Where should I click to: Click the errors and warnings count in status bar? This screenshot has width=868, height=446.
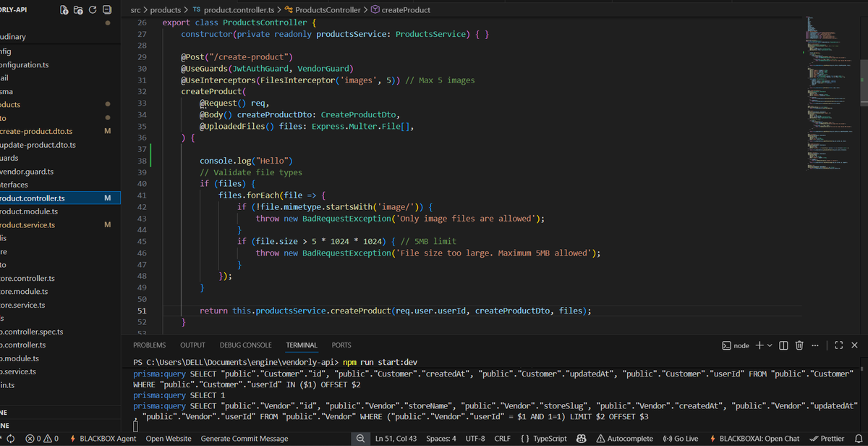click(x=41, y=439)
